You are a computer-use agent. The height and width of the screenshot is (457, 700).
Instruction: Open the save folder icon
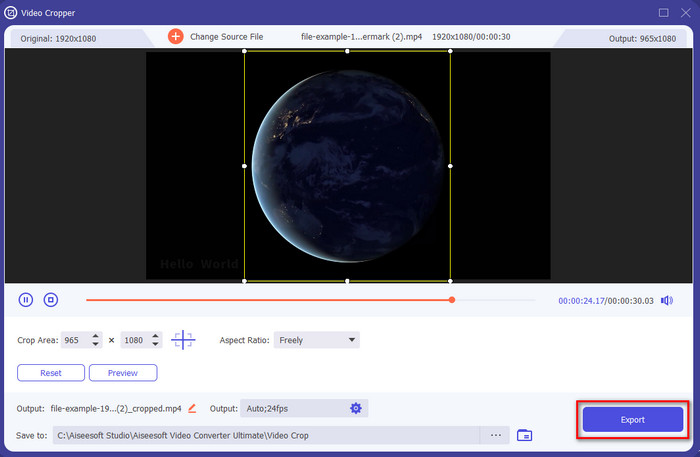(x=525, y=435)
